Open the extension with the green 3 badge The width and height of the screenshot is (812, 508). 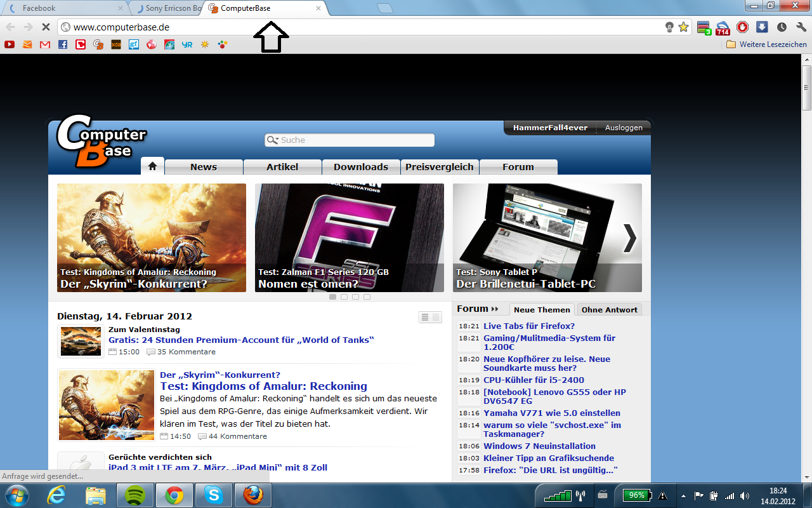(x=704, y=27)
